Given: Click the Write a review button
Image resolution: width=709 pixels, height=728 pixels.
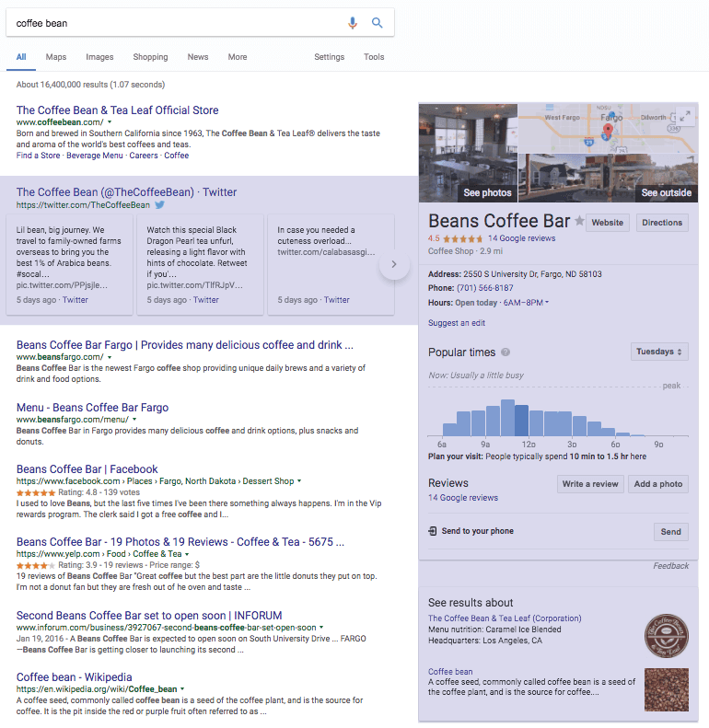Looking at the screenshot, I should 590,484.
